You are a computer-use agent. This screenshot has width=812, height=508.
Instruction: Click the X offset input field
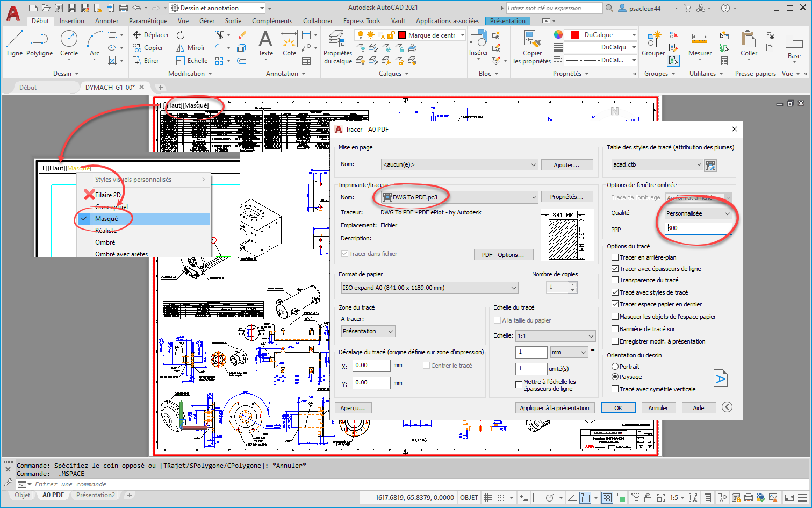point(371,366)
